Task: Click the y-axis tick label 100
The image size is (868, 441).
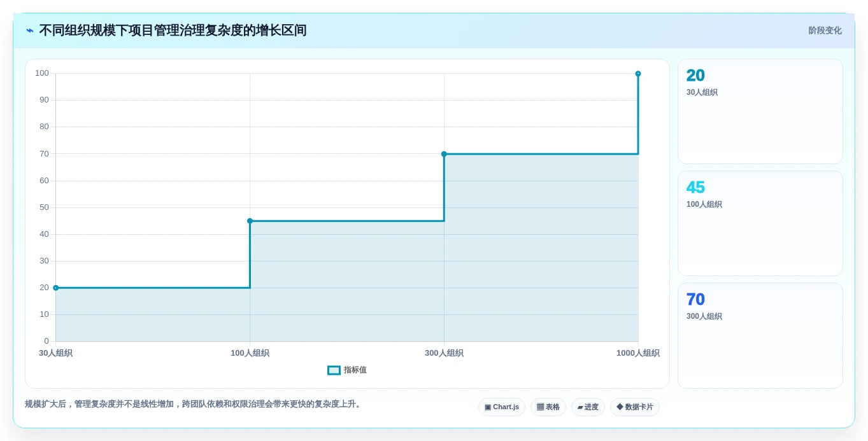Action: click(42, 73)
